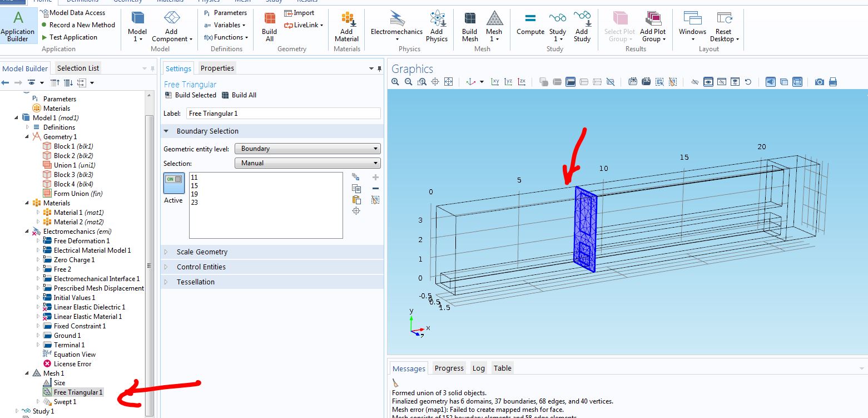Click the Label field showing Free Triangular 1
Screen dimensions: 868x418
[283, 114]
